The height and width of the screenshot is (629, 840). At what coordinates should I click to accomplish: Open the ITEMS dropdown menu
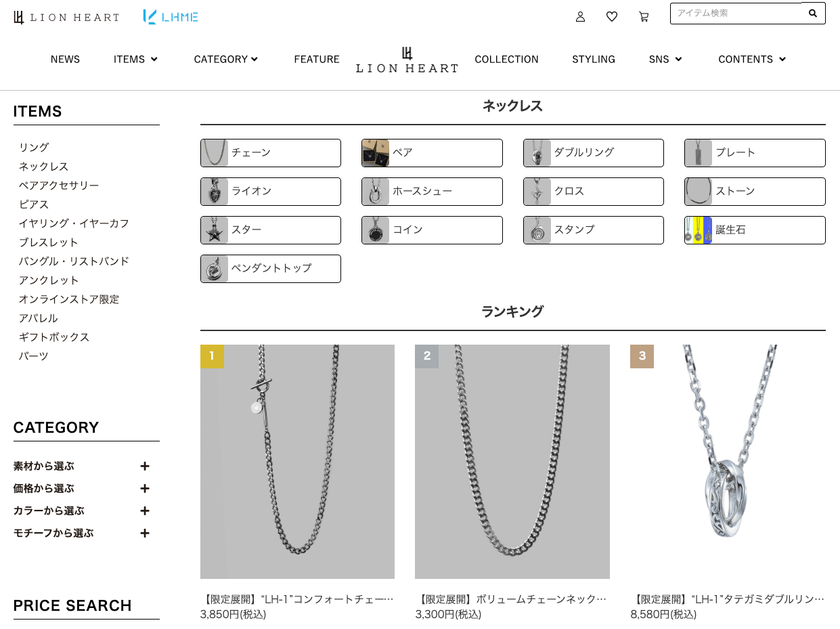click(135, 60)
